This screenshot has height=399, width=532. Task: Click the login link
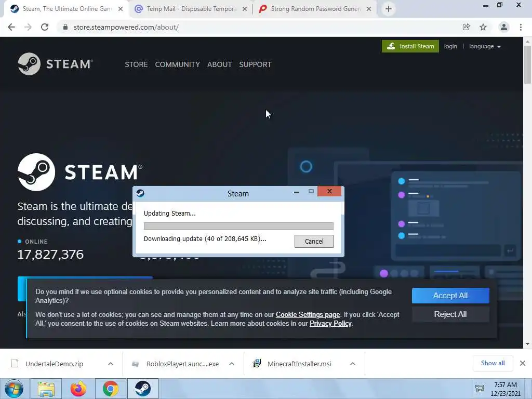(x=450, y=46)
